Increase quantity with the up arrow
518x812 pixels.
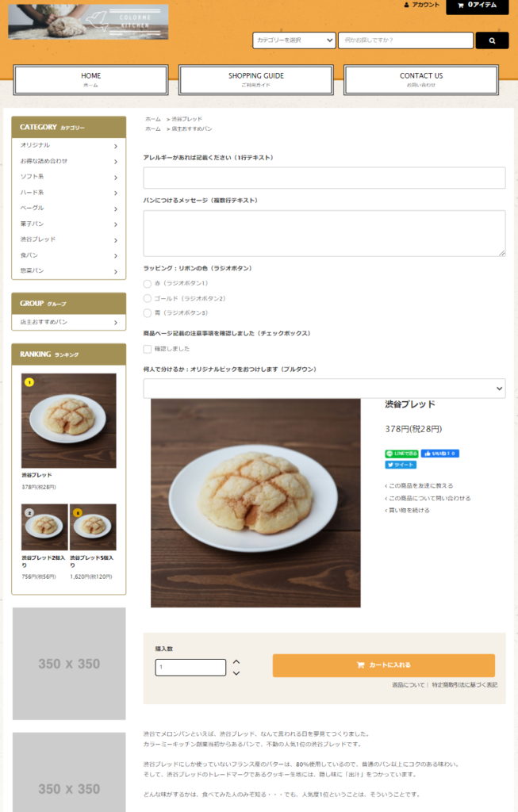[x=236, y=662]
